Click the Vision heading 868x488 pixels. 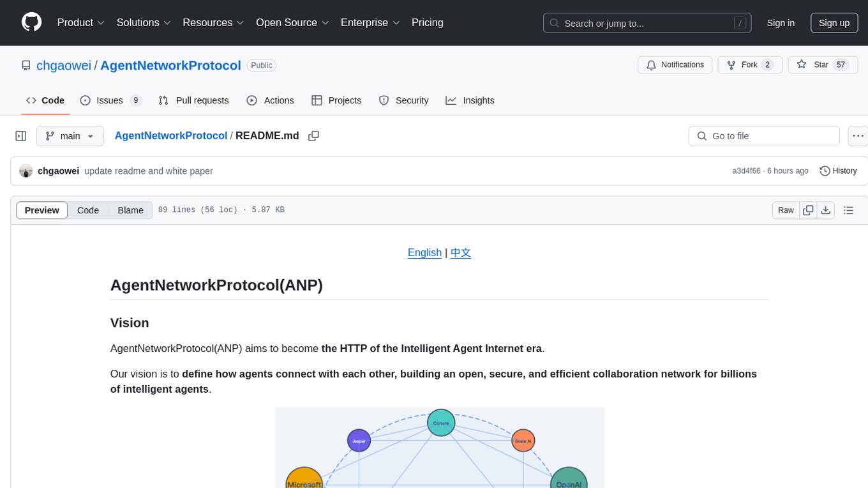(130, 323)
